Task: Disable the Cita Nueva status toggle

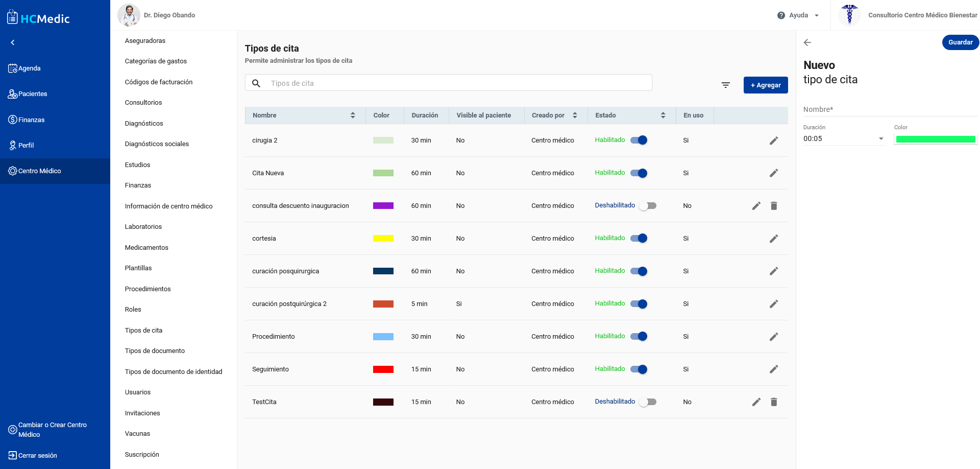Action: 639,173
